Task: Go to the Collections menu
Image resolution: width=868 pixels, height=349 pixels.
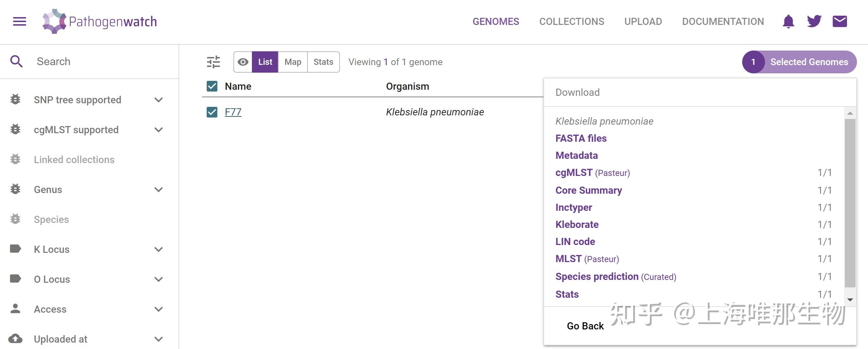Action: 572,21
